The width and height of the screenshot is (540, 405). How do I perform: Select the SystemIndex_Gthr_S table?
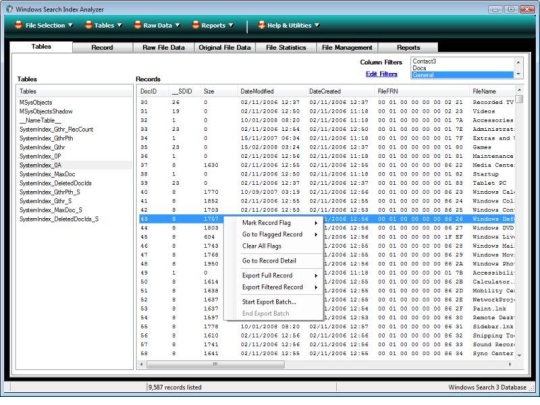point(45,201)
